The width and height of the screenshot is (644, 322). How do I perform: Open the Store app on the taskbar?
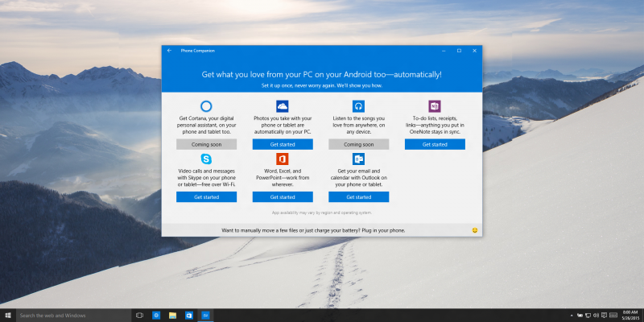click(189, 316)
